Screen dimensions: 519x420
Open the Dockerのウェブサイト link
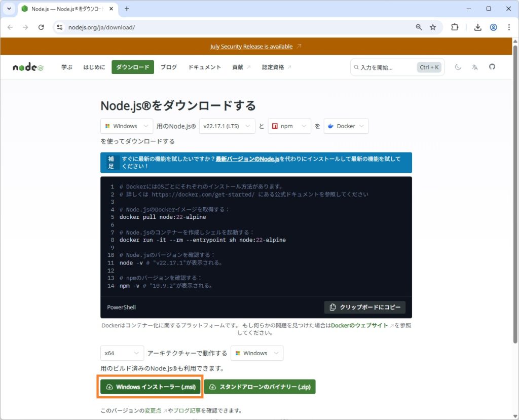point(359,325)
